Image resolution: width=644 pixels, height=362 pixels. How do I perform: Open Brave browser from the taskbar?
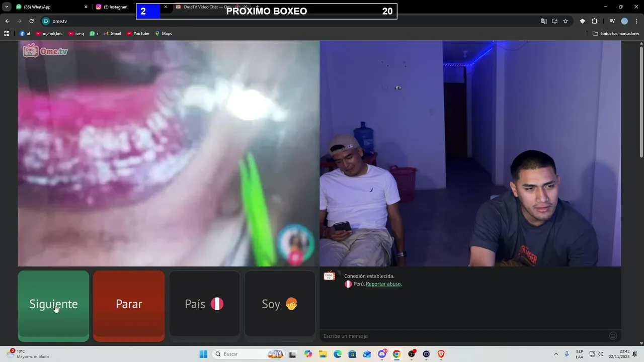tap(441, 354)
